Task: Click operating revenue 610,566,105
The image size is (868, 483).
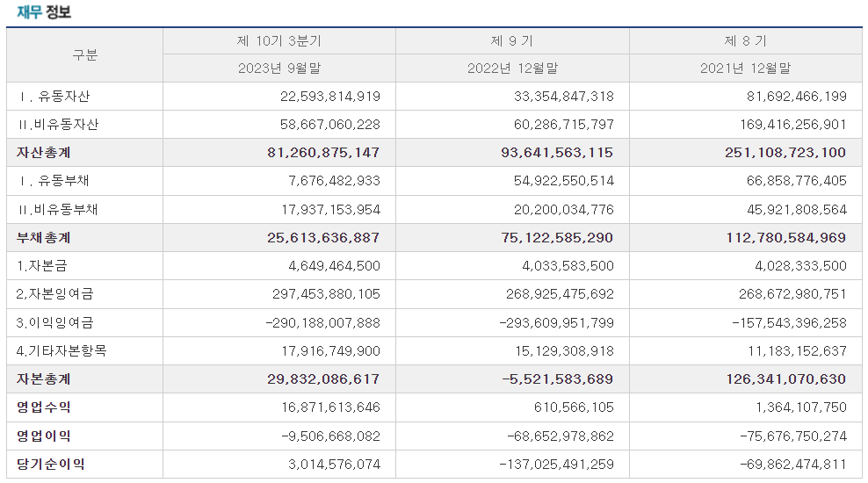Action: coord(574,407)
